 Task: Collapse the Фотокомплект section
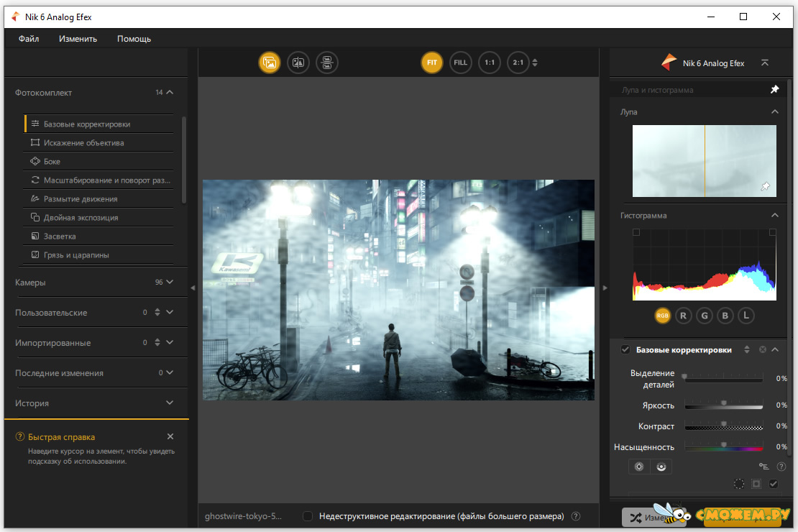[x=170, y=92]
